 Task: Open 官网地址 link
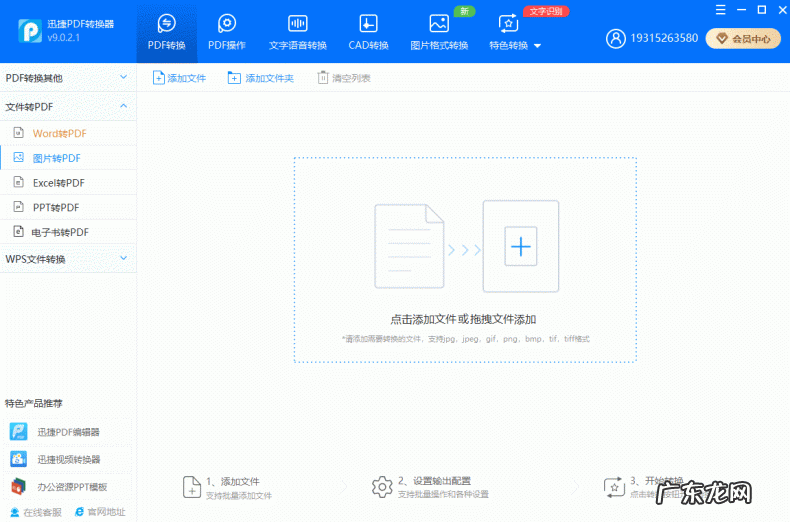(x=100, y=512)
